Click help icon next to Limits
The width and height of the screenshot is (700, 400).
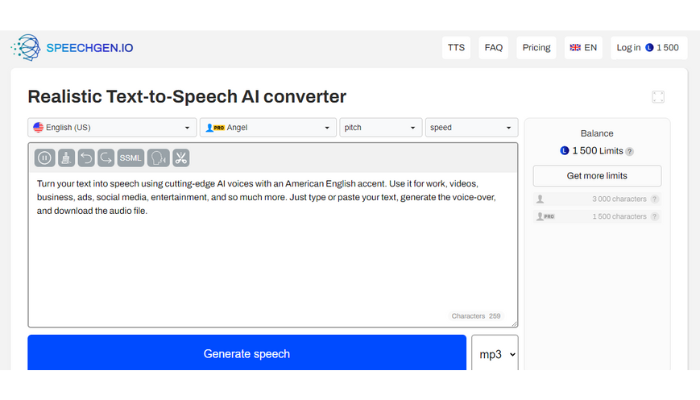click(x=629, y=151)
